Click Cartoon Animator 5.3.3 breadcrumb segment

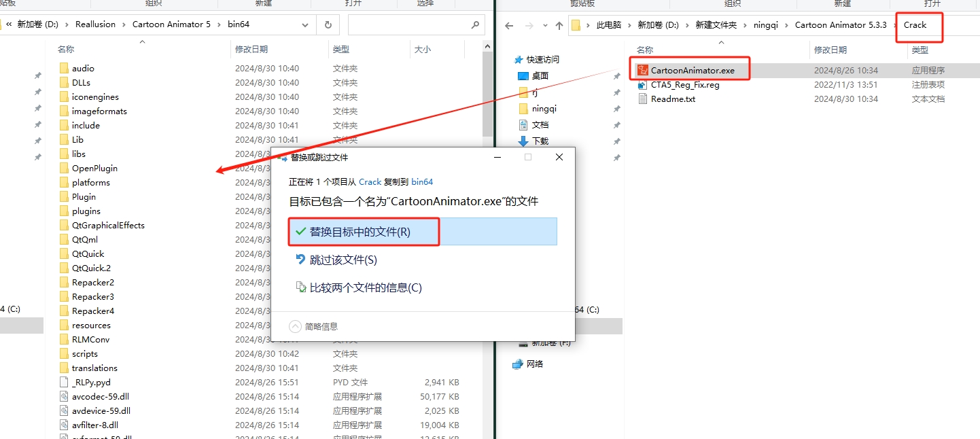pyautogui.click(x=841, y=25)
